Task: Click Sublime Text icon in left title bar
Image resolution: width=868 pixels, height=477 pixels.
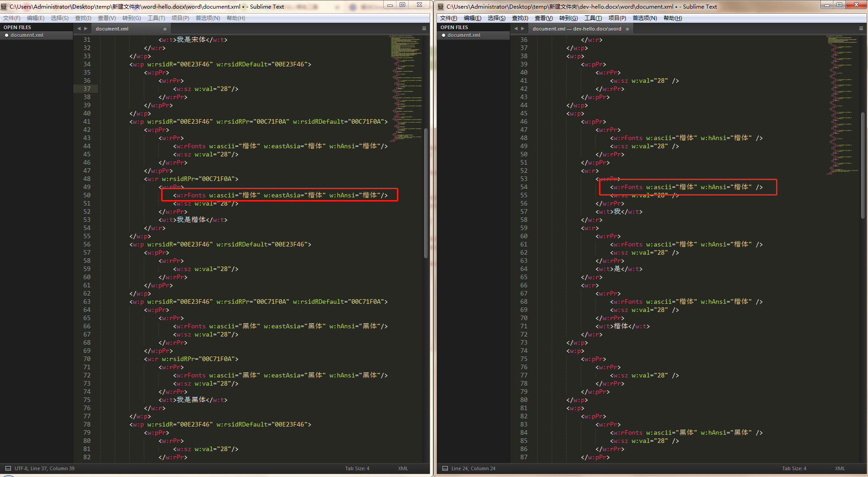Action: coord(4,6)
